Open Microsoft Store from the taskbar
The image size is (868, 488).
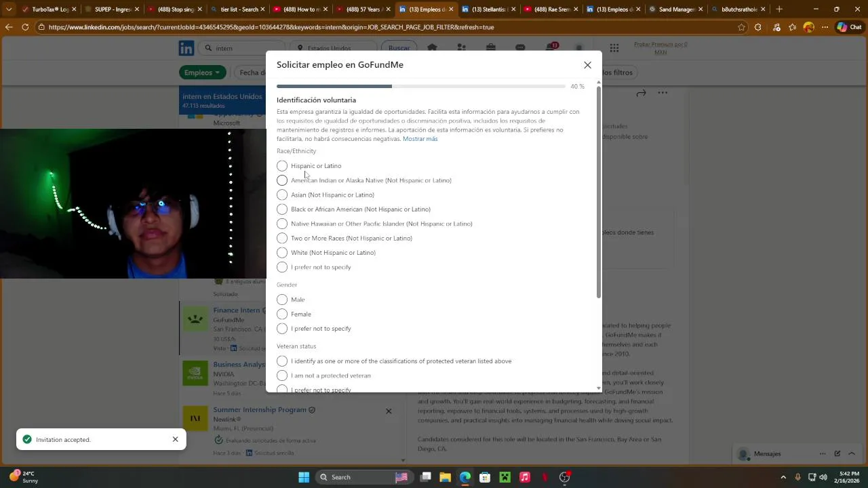(x=485, y=477)
